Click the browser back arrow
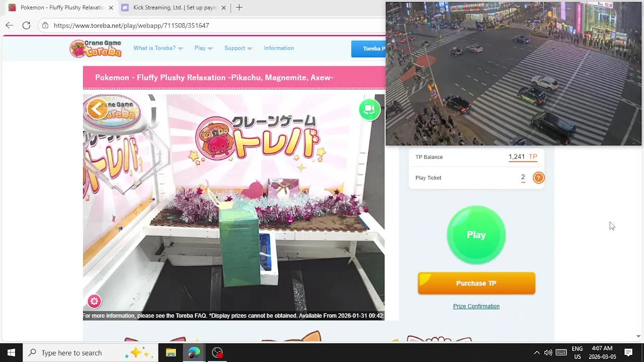The image size is (644, 362). pos(10,25)
